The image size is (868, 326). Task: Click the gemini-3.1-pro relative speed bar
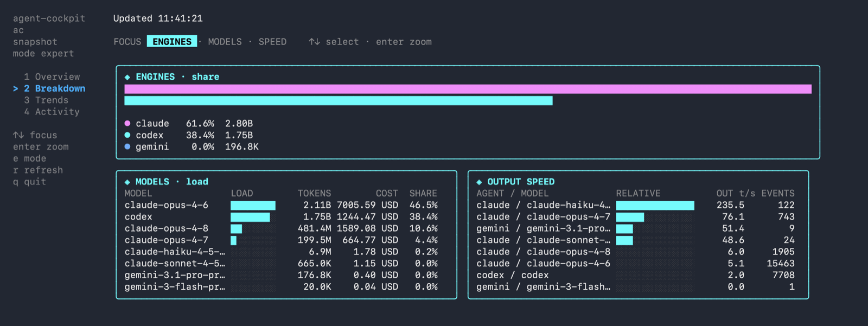624,229
